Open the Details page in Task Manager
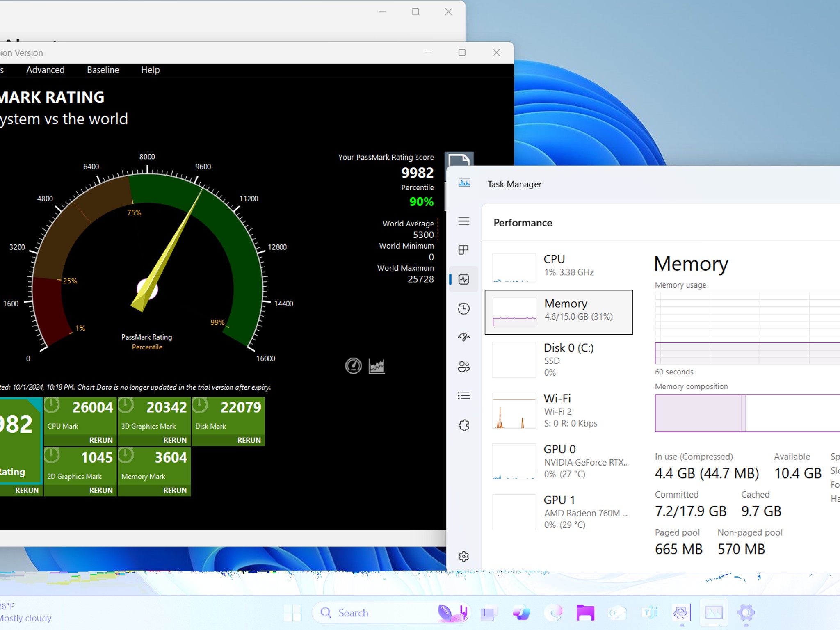The width and height of the screenshot is (840, 630). click(463, 396)
